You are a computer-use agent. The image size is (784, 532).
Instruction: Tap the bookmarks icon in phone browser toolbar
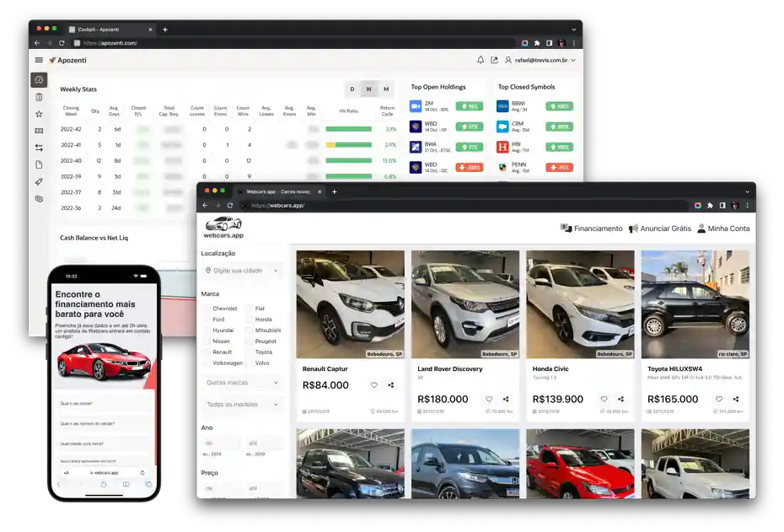point(126,484)
